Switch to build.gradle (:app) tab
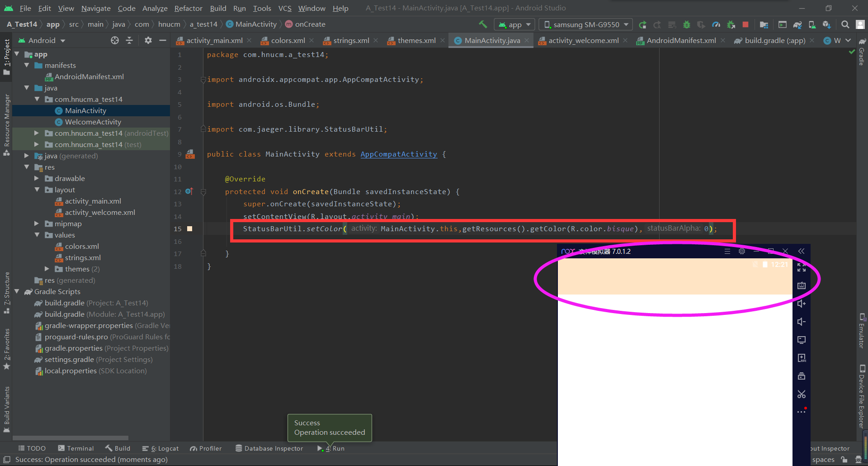This screenshot has height=466, width=868. (774, 40)
